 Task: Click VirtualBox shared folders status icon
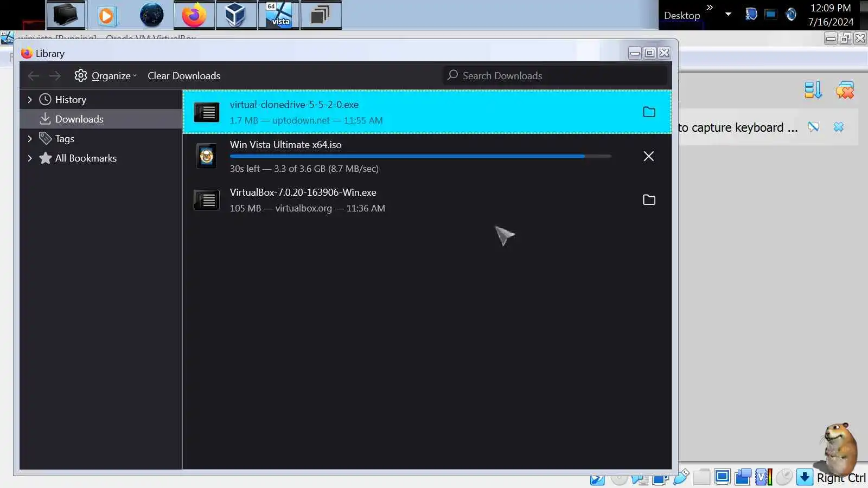701,477
